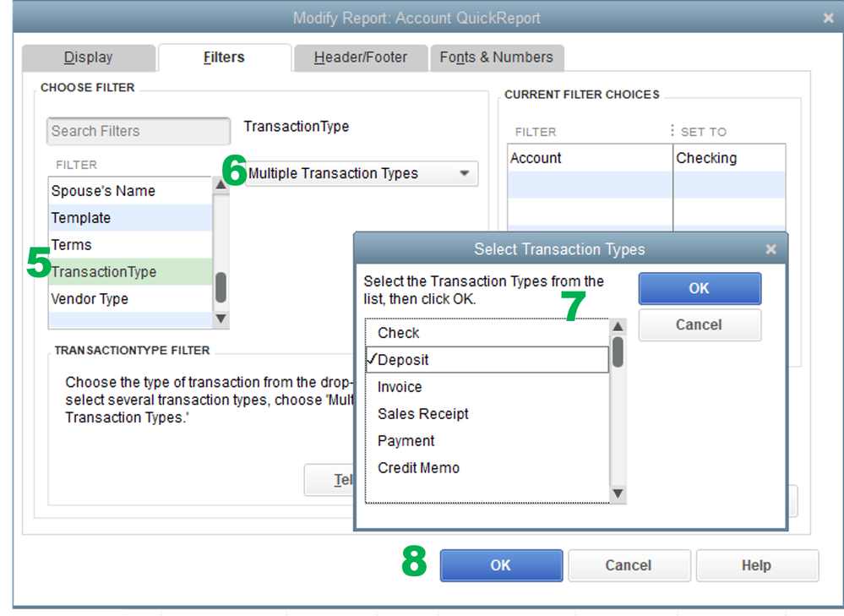
Task: Click transaction types list scroll up arrow
Action: pyautogui.click(x=618, y=326)
